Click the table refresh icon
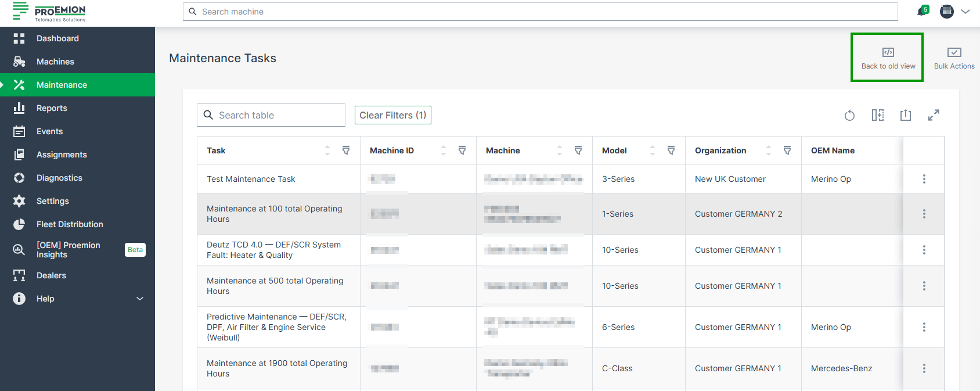 849,115
